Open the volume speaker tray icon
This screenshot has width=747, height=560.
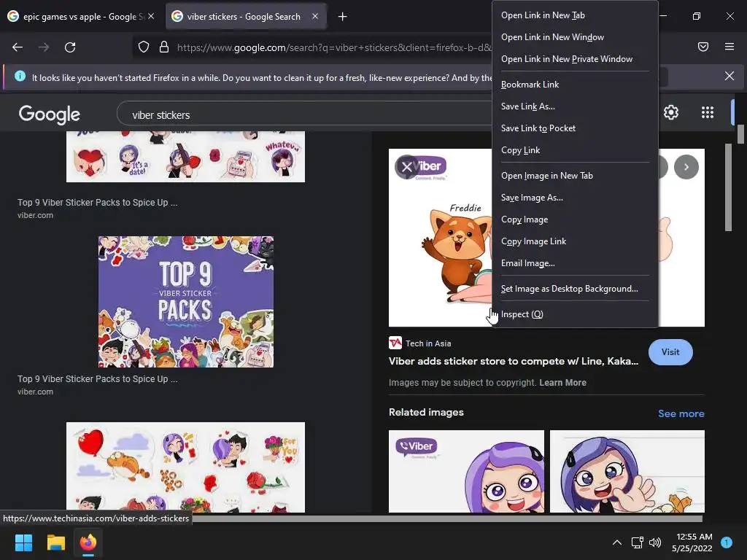click(656, 542)
